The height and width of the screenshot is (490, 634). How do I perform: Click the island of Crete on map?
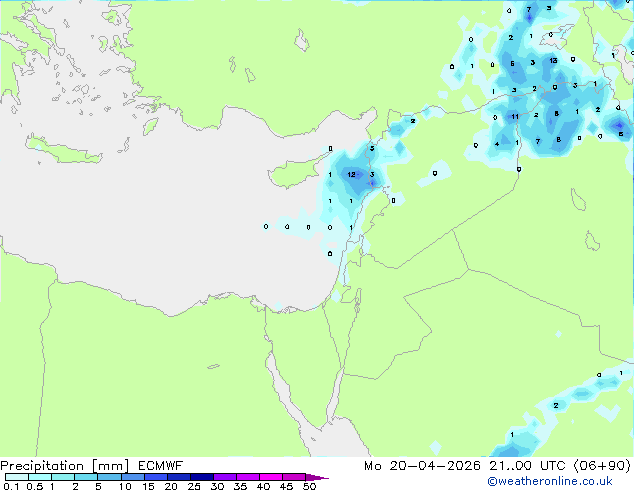(65, 150)
